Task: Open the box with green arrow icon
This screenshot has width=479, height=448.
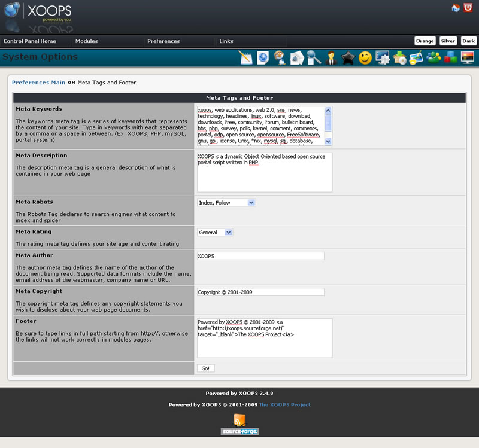Action: coord(399,57)
